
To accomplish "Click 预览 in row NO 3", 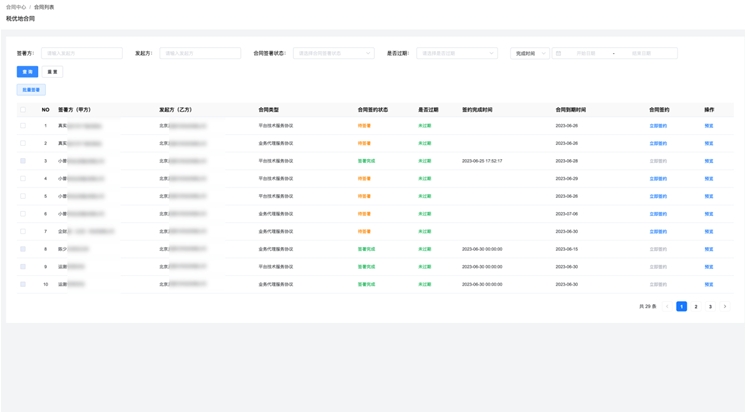I will 709,161.
